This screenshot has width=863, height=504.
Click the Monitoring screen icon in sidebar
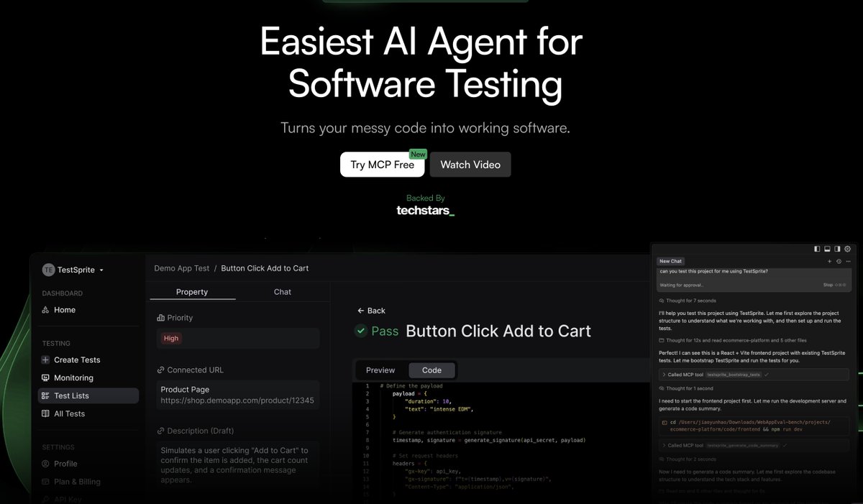[46, 377]
